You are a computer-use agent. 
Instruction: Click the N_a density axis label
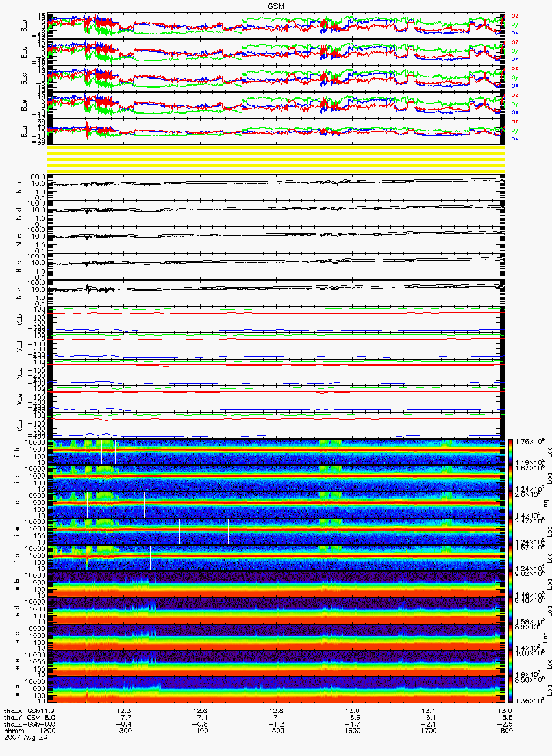[x=19, y=292]
